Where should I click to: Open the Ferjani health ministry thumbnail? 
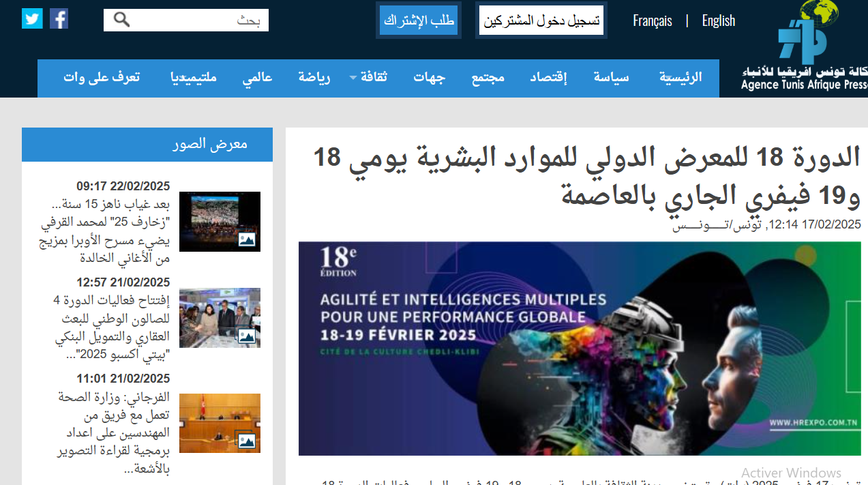point(220,423)
